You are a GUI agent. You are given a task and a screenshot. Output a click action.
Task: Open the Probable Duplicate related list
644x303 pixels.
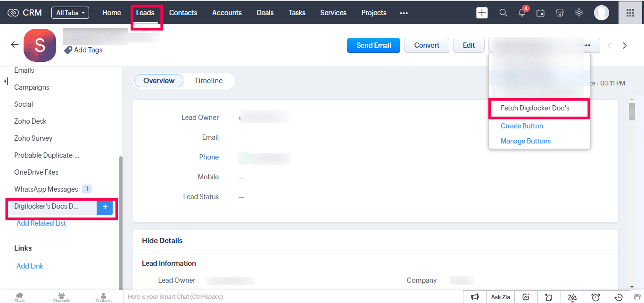(x=47, y=155)
